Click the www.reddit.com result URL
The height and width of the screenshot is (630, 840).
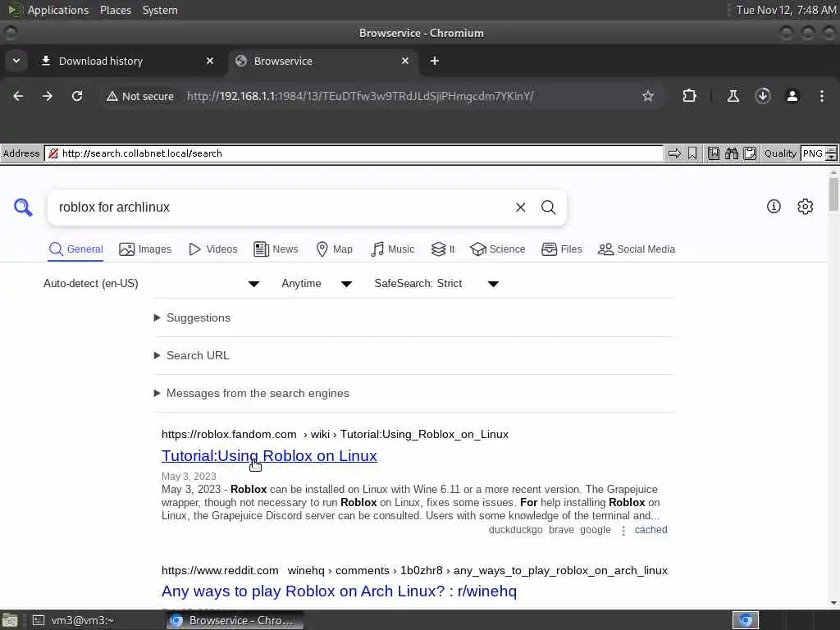(414, 571)
